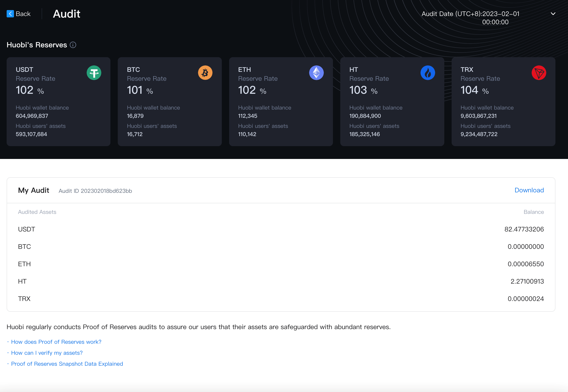The image size is (568, 392).
Task: Click the red TRX Tron coin icon
Action: coord(539,73)
